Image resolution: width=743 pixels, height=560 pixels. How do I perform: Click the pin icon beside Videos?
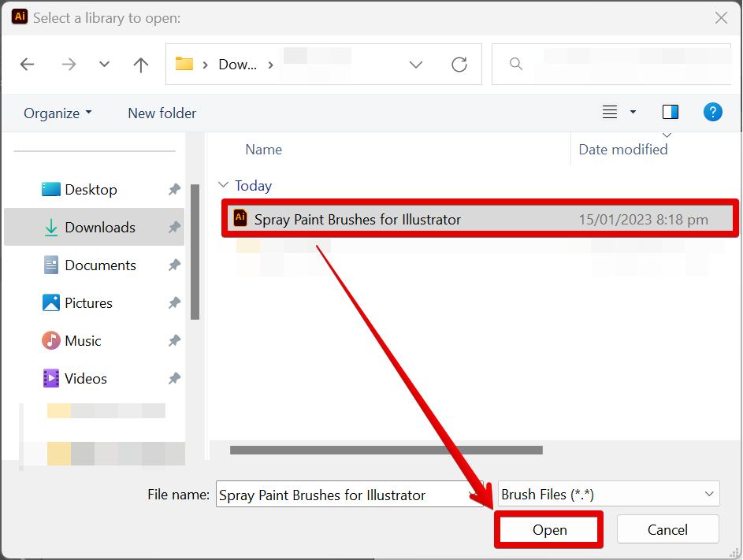(x=174, y=379)
